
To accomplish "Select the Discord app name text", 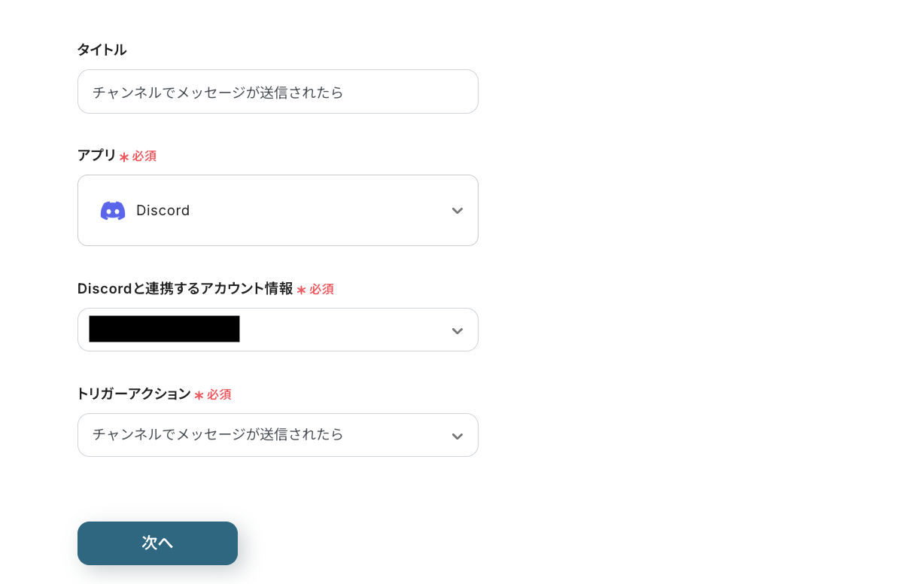I will point(163,211).
